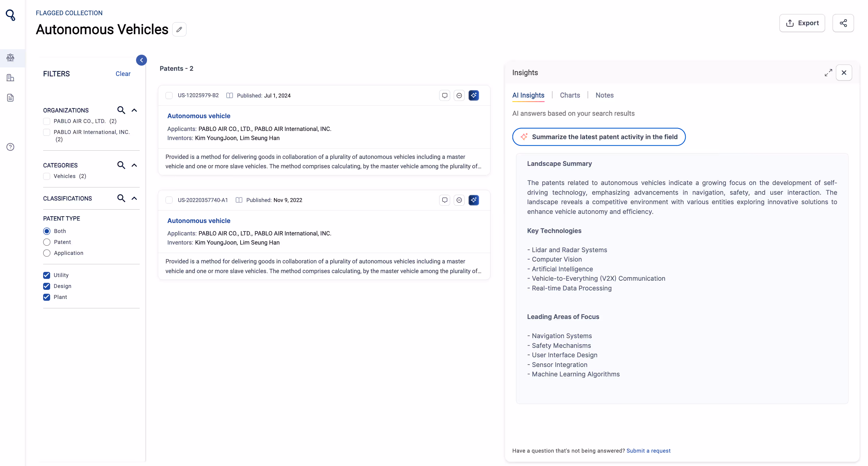Search within Organizations filter

click(121, 110)
